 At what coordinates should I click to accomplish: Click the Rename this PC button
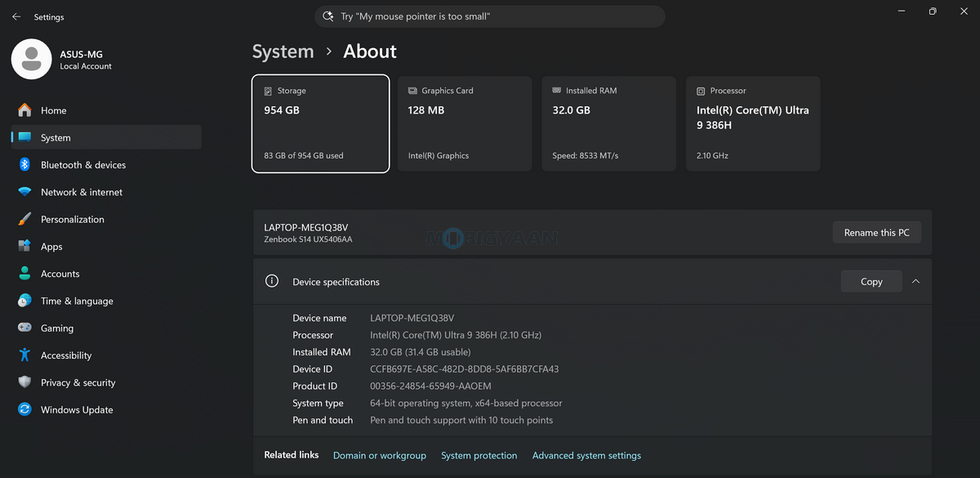tap(876, 232)
